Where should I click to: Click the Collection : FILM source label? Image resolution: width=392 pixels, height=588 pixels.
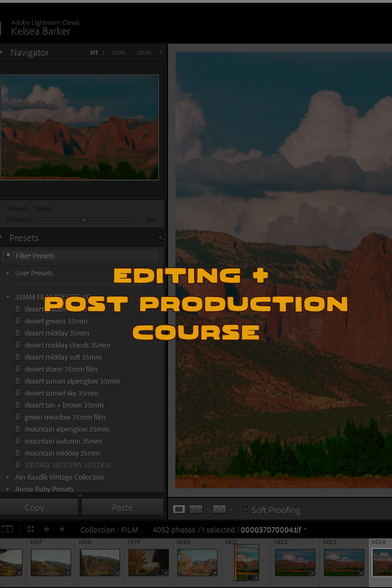(x=109, y=530)
